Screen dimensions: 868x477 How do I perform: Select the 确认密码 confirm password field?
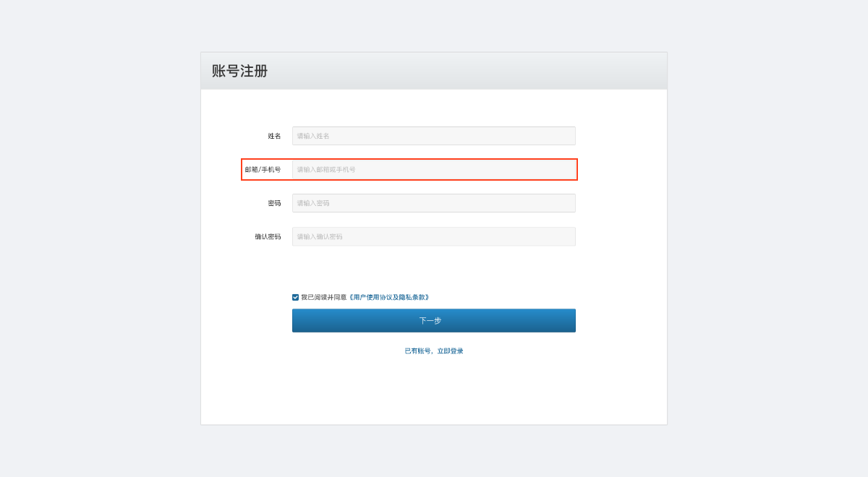pos(434,236)
